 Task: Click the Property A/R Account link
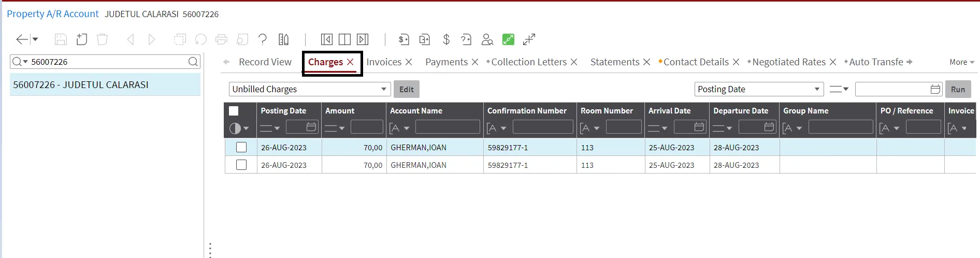coord(53,14)
